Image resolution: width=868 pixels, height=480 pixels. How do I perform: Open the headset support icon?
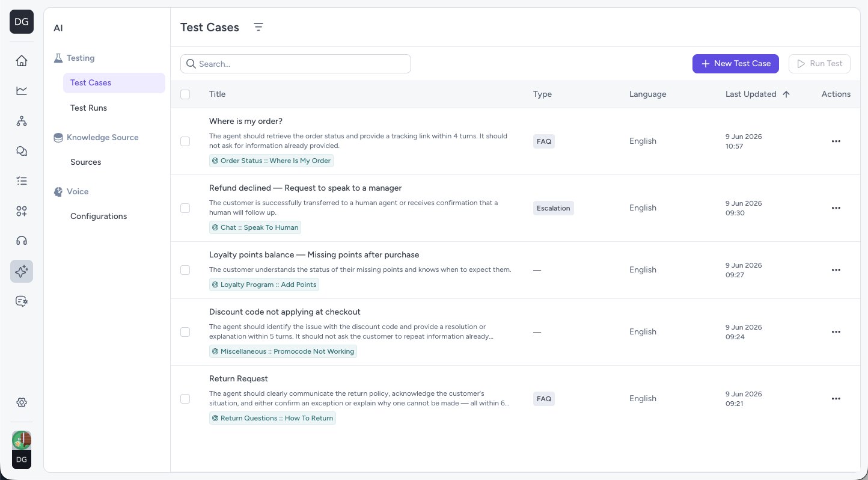22,241
